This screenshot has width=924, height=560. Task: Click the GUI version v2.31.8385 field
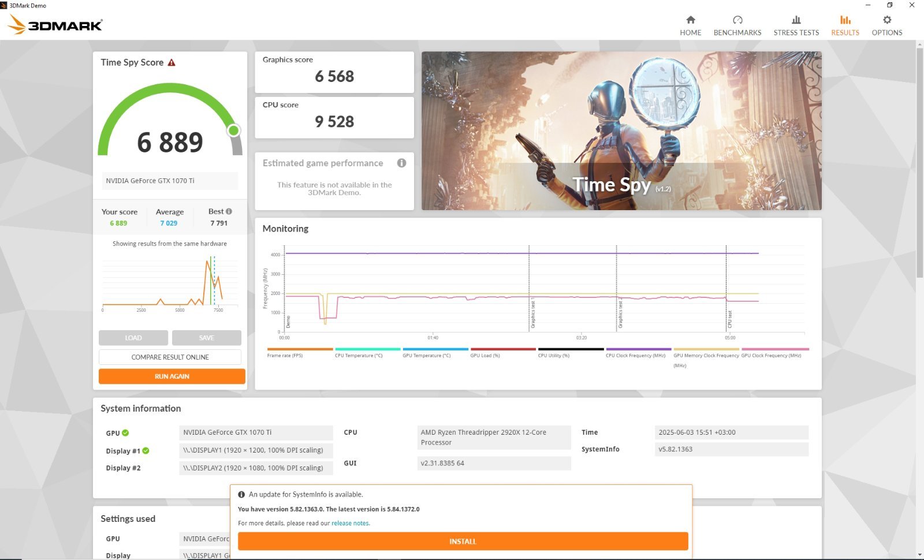click(x=494, y=463)
